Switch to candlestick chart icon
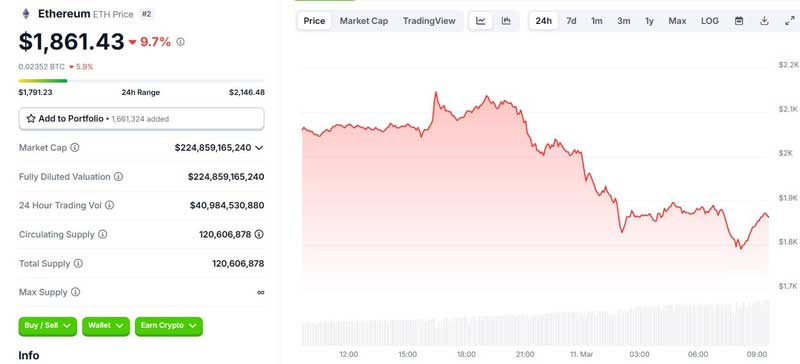This screenshot has height=364, width=800. click(x=506, y=21)
